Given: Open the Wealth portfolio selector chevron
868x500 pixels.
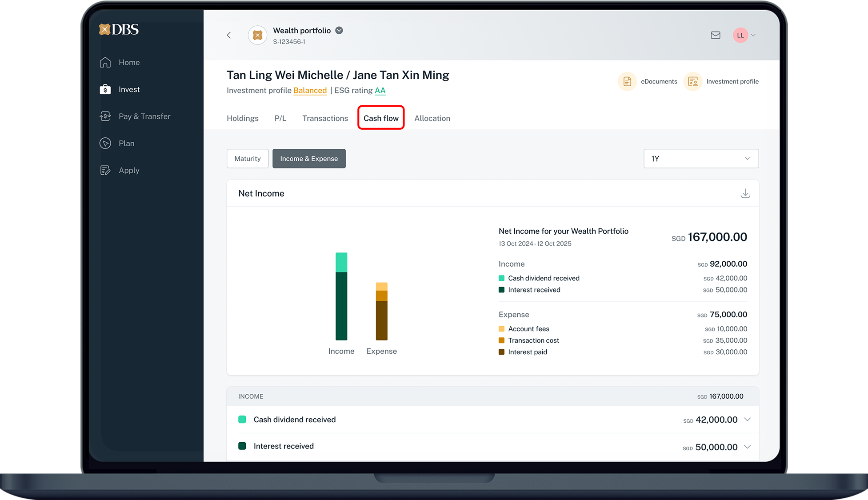Looking at the screenshot, I should pos(339,31).
